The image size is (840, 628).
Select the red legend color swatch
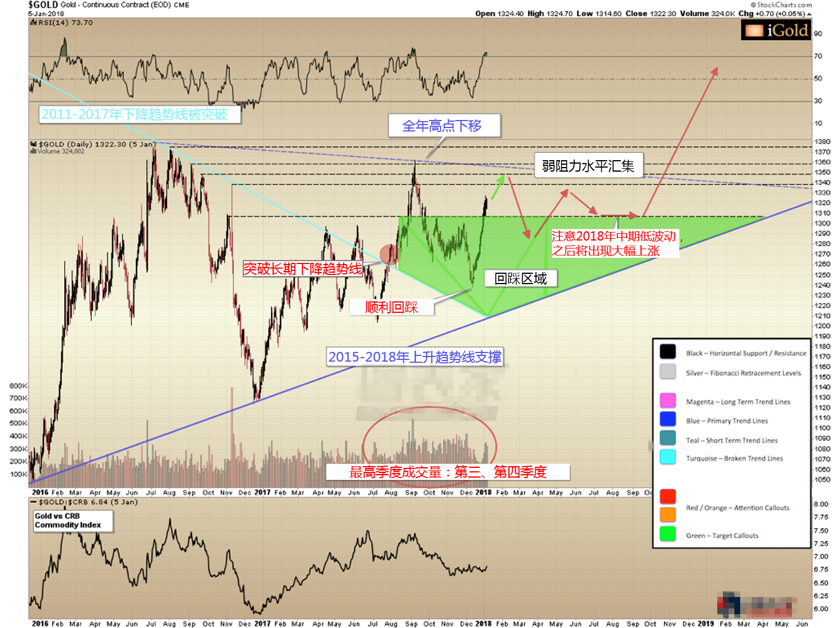pos(668,496)
